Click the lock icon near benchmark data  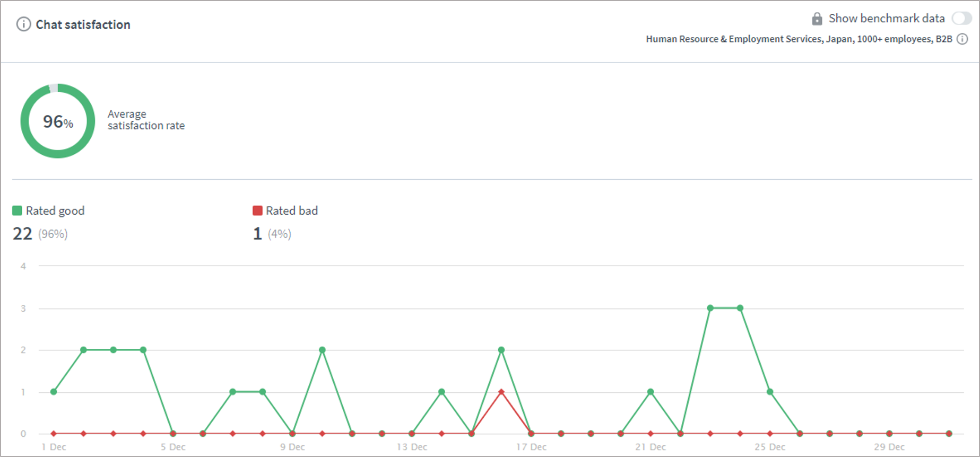click(x=817, y=19)
